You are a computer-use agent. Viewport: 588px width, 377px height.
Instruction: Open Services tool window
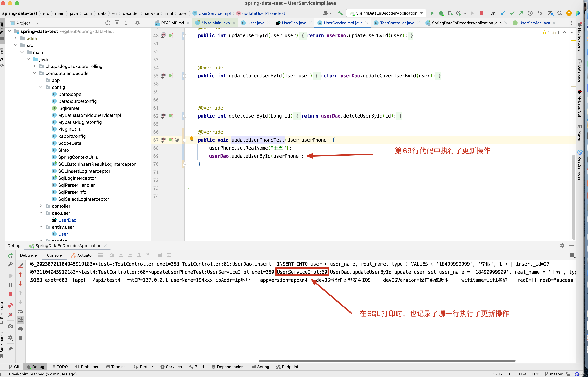click(171, 367)
